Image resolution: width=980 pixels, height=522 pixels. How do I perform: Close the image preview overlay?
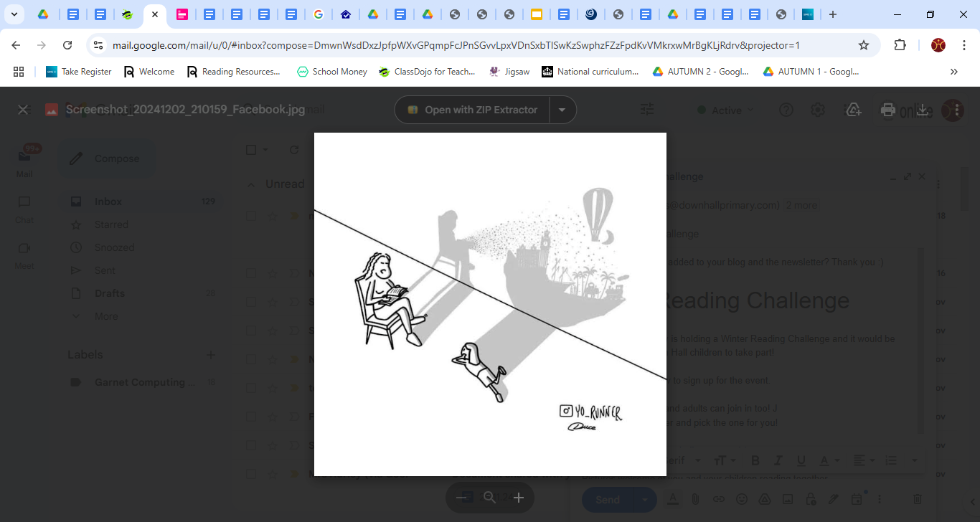click(x=23, y=110)
